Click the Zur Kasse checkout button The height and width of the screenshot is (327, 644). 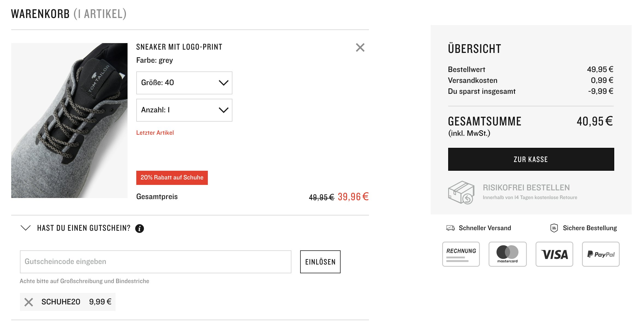(x=531, y=159)
